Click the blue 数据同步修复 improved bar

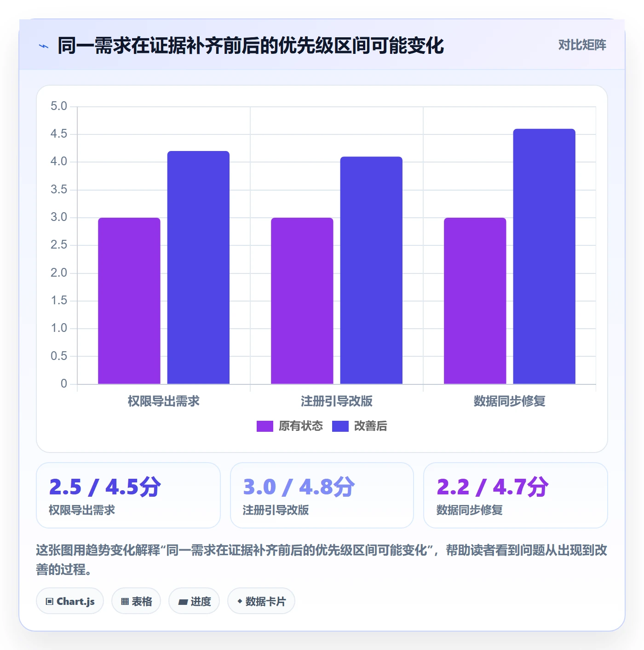click(544, 256)
